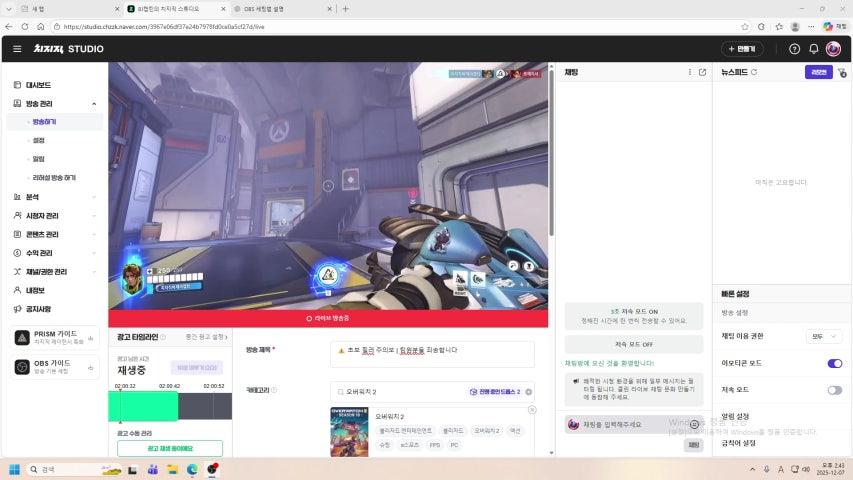853x480 pixels.
Task: Open 대시보드 in the sidebar
Action: point(38,85)
